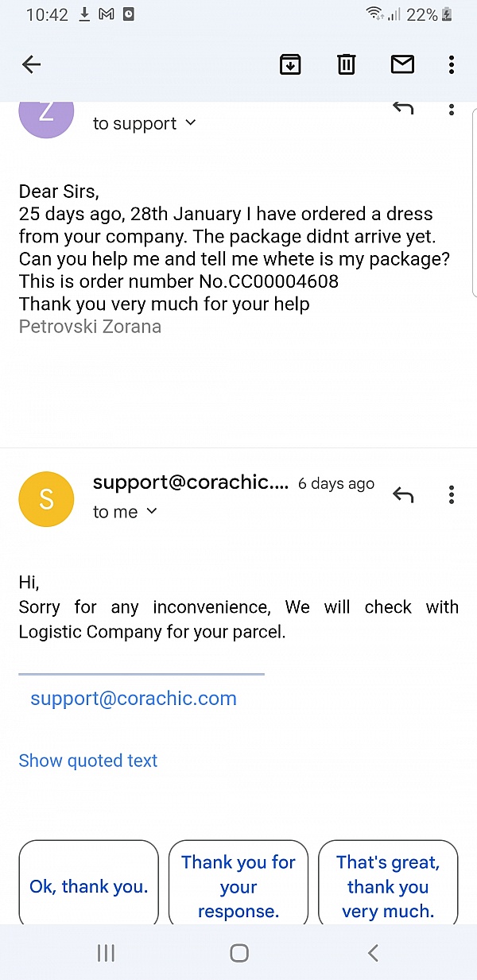Tap the yellow S sender avatar

click(x=46, y=499)
